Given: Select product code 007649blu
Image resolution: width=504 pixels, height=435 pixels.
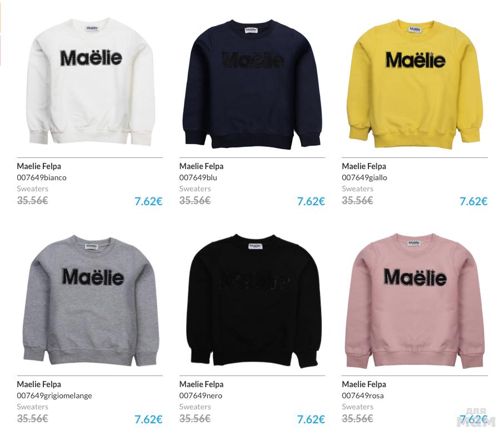Looking at the screenshot, I should tap(198, 177).
